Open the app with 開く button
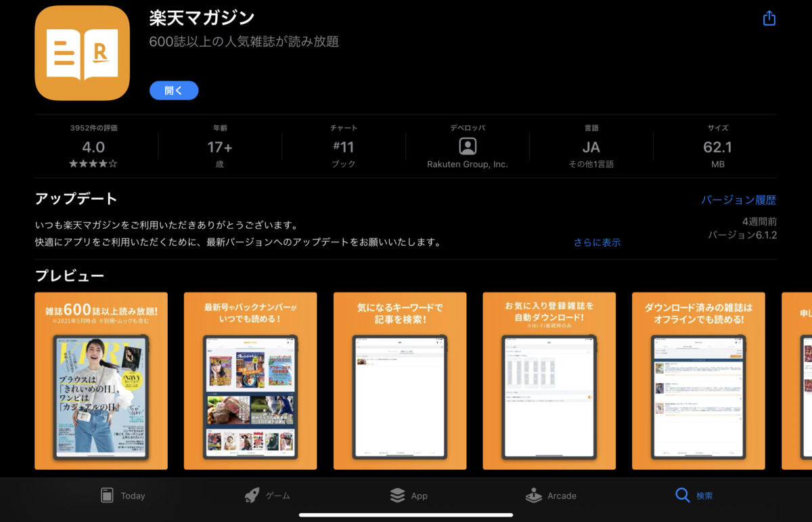Image resolution: width=812 pixels, height=522 pixels. point(174,90)
